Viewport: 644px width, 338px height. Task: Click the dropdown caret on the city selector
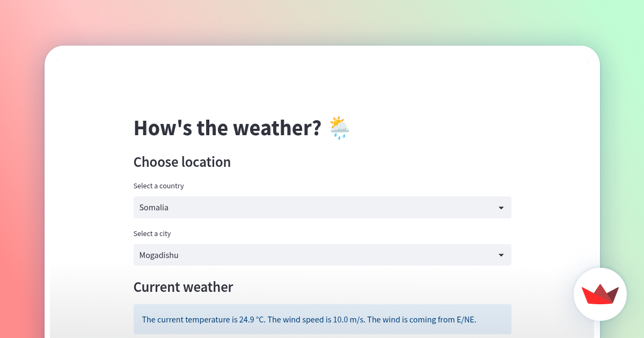coord(501,255)
